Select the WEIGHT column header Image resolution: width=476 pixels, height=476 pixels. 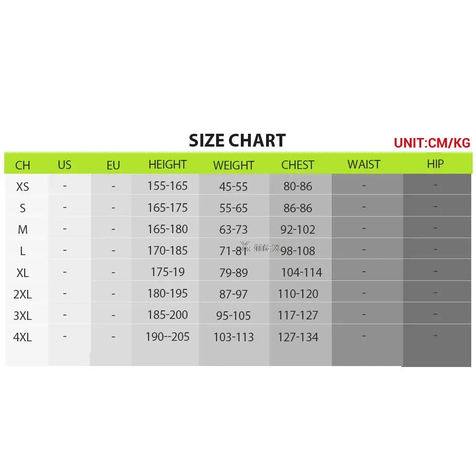point(233,165)
